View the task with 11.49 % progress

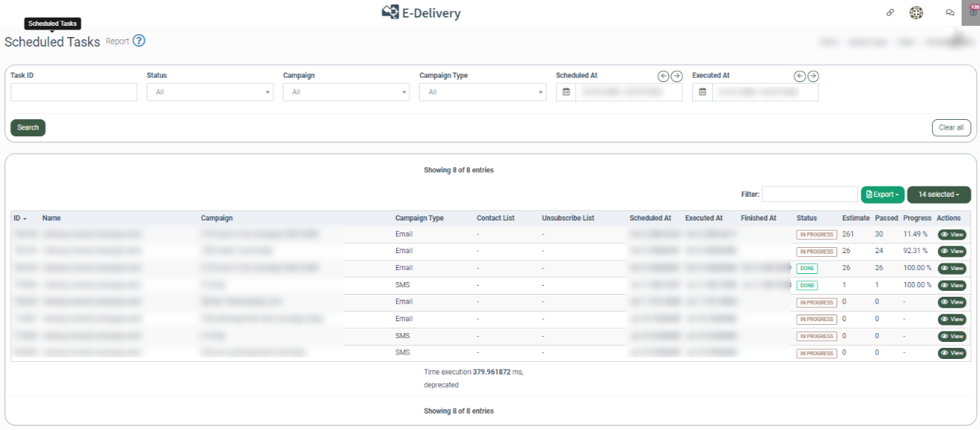[952, 235]
